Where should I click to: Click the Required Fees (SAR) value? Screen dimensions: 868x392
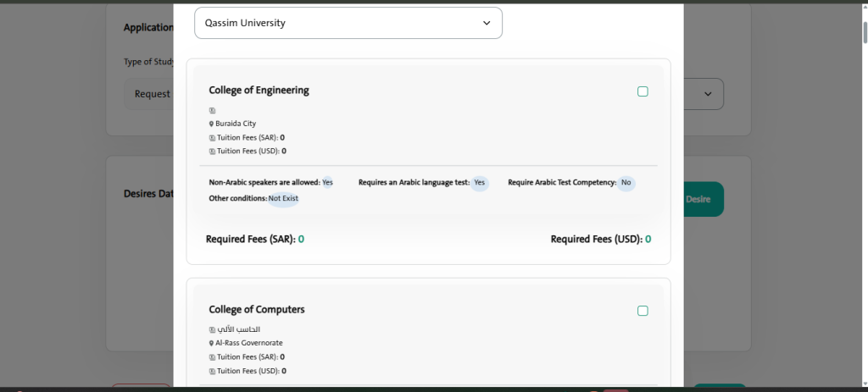(x=301, y=240)
